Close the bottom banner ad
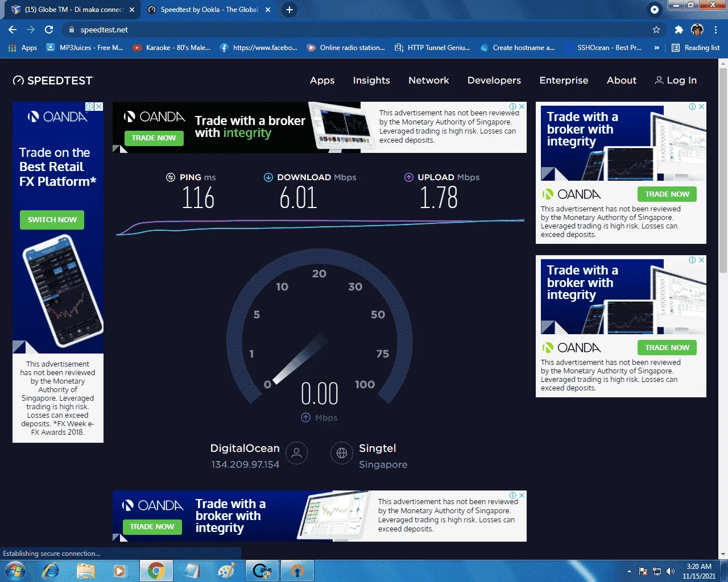728x582 pixels. click(522, 495)
